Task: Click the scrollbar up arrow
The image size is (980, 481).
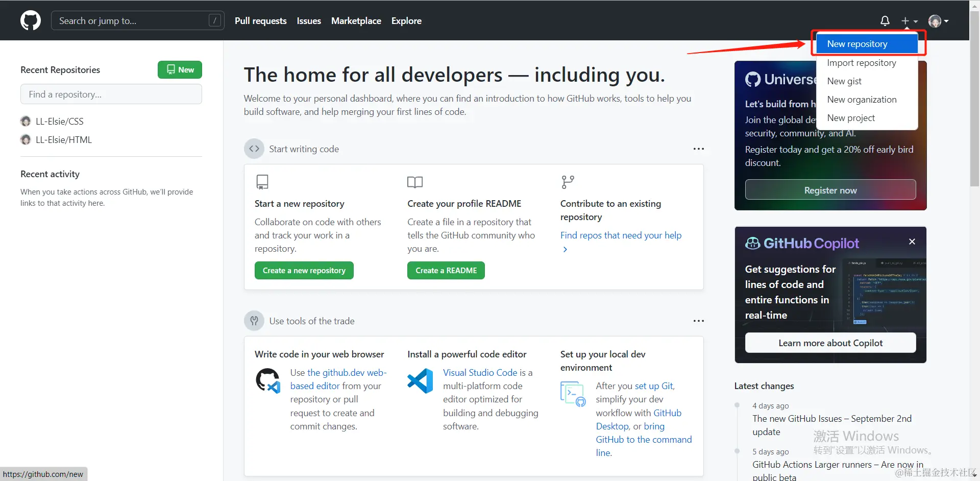Action: click(975, 6)
